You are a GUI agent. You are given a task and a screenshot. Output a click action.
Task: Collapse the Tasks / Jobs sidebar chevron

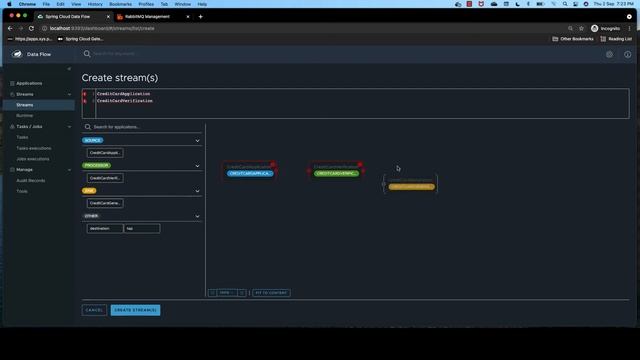[69, 127]
